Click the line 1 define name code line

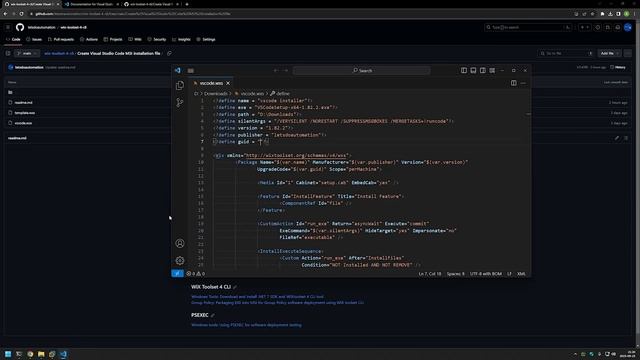pos(262,100)
